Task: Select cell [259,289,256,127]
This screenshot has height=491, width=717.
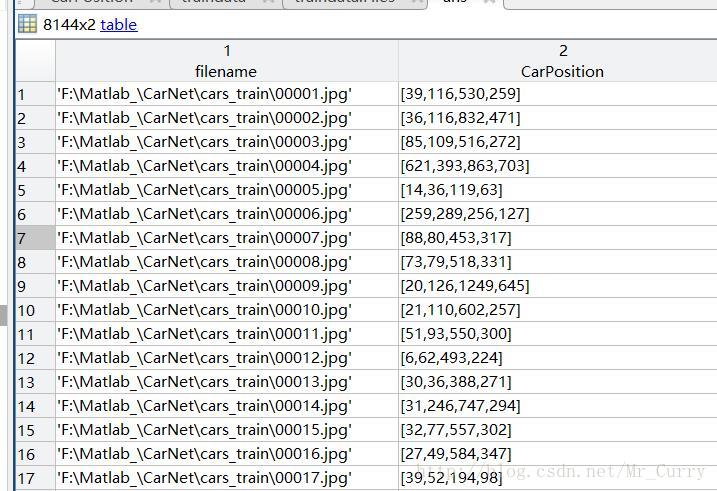Action: click(558, 214)
